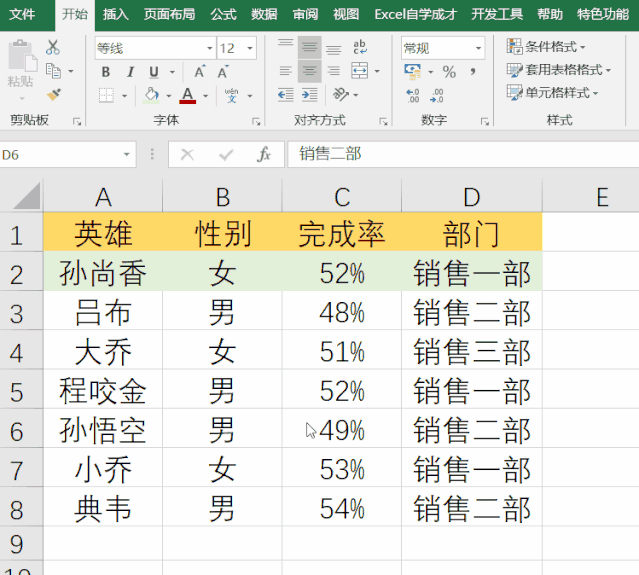
Task: Open the number format dropdown showing 常规
Action: (479, 48)
